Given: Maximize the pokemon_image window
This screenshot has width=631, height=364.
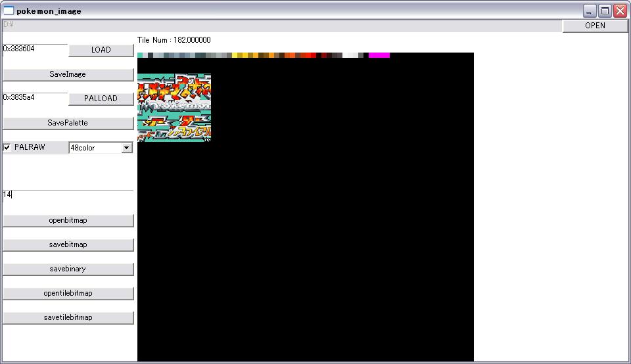Looking at the screenshot, I should click(605, 11).
